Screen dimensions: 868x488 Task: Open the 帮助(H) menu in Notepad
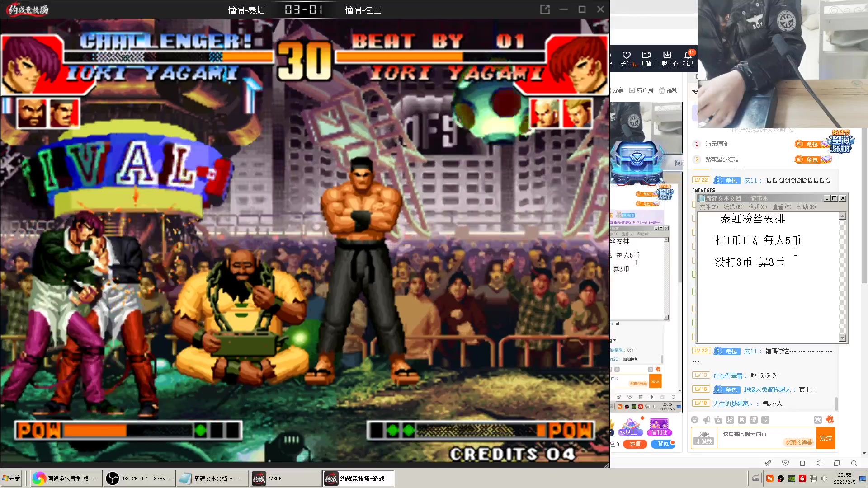(806, 207)
